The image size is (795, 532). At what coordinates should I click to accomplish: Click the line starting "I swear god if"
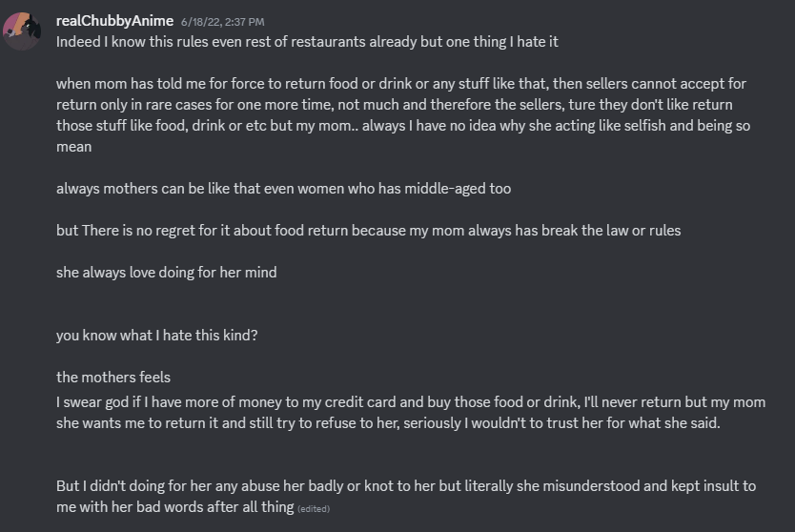point(410,402)
